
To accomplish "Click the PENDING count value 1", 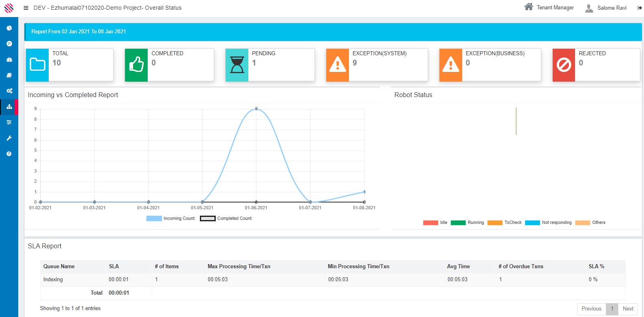I will click(254, 63).
